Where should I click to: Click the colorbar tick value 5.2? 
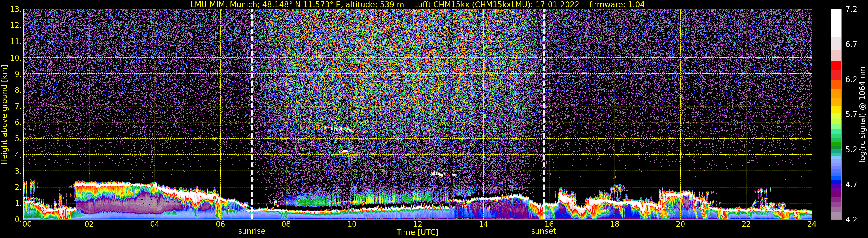coord(851,149)
